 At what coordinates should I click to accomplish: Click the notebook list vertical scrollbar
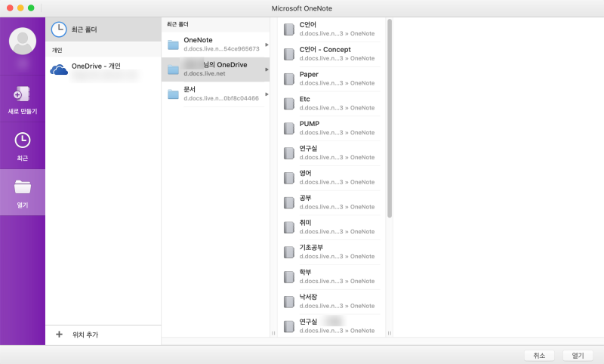point(390,118)
